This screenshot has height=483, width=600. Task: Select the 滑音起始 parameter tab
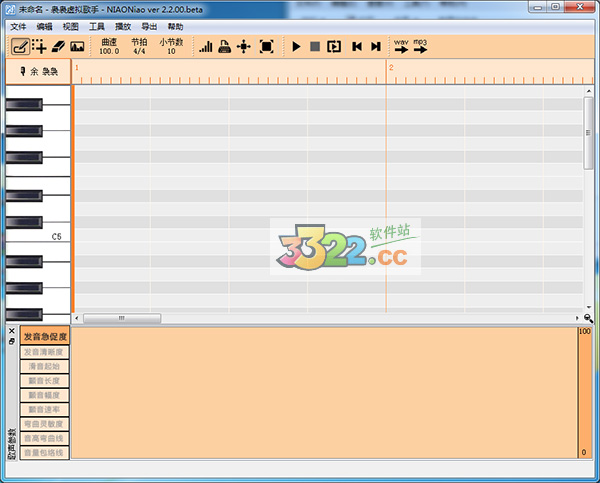[44, 366]
